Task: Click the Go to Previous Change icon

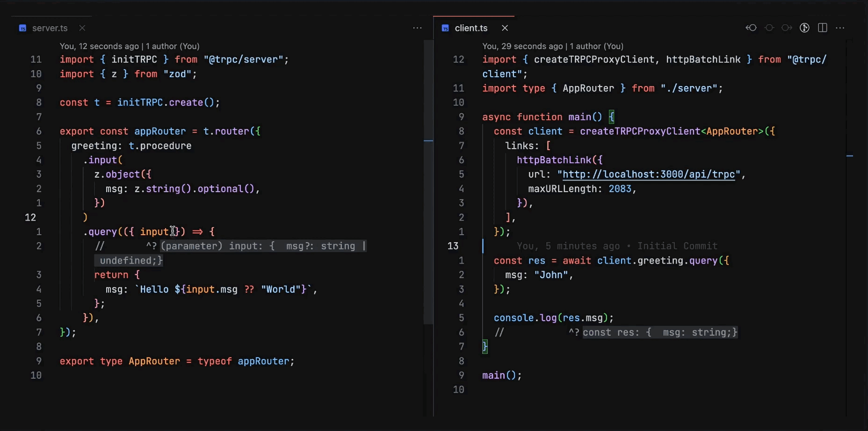Action: (x=769, y=28)
